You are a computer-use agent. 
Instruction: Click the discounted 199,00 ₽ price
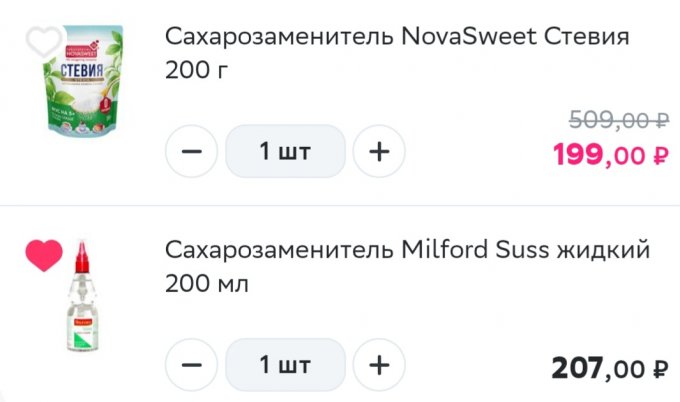pyautogui.click(x=610, y=155)
